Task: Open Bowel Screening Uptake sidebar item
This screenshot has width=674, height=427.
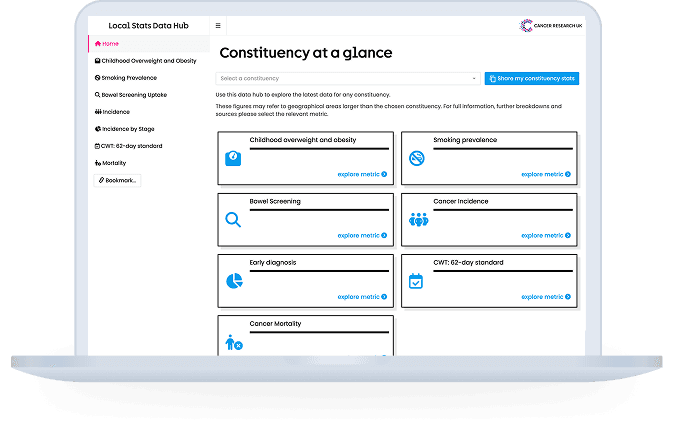Action: [x=131, y=95]
